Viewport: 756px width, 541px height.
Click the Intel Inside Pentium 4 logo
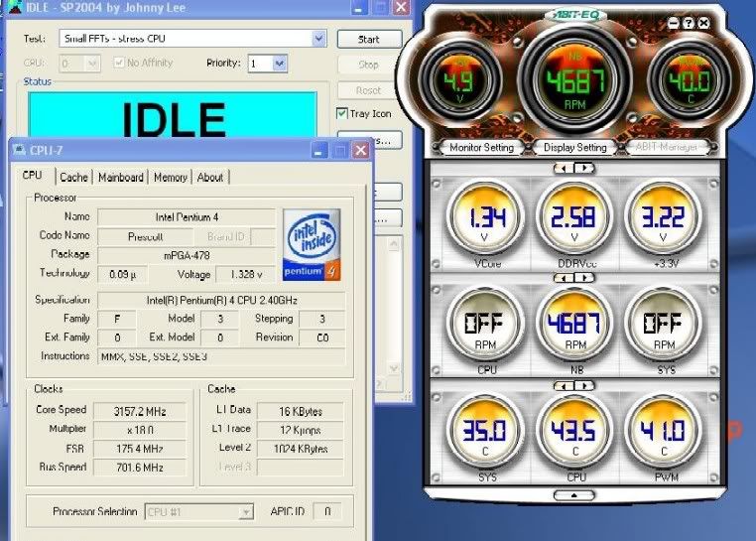click(x=312, y=244)
